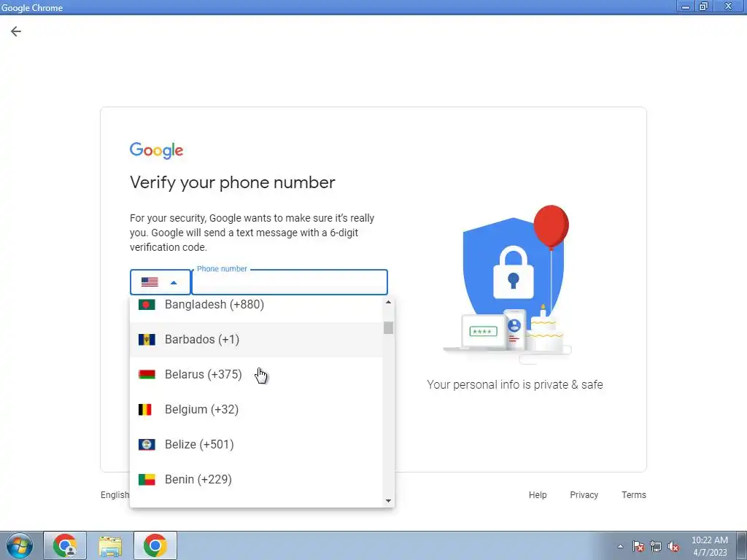This screenshot has width=747, height=560.
Task: Go back using the arrow icon
Action: click(x=16, y=31)
